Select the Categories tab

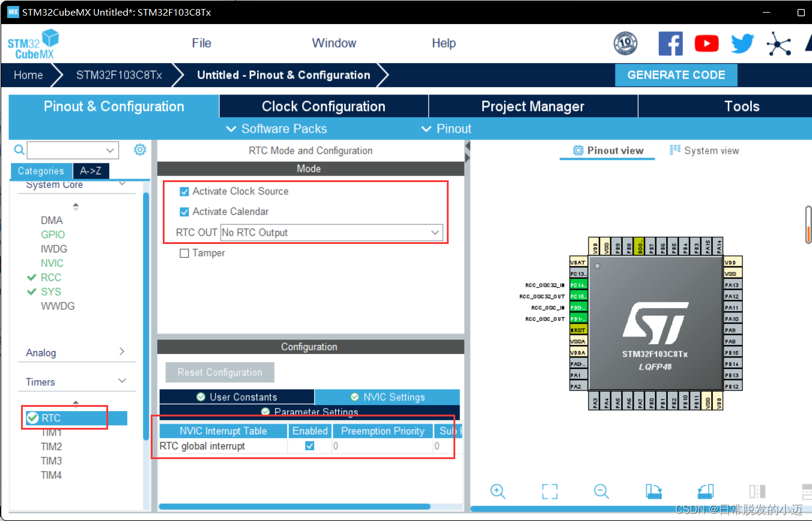point(41,171)
